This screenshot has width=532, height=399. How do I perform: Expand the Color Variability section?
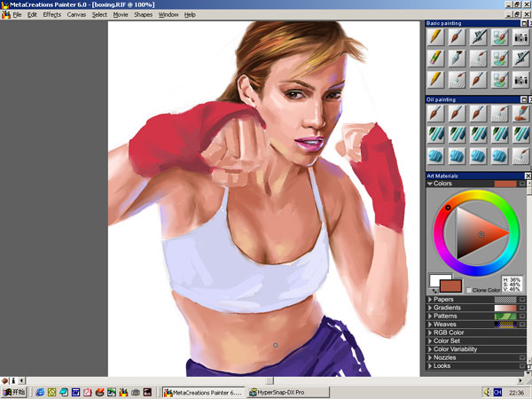430,348
